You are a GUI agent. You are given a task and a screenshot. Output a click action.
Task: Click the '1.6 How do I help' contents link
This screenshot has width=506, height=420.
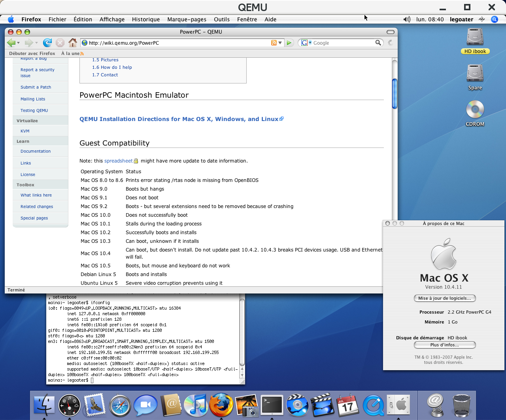[112, 67]
